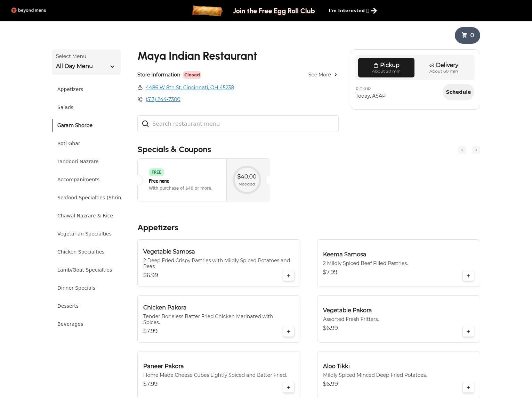Schedule a pickup time
Screen dimensions: 532x398
point(458,92)
